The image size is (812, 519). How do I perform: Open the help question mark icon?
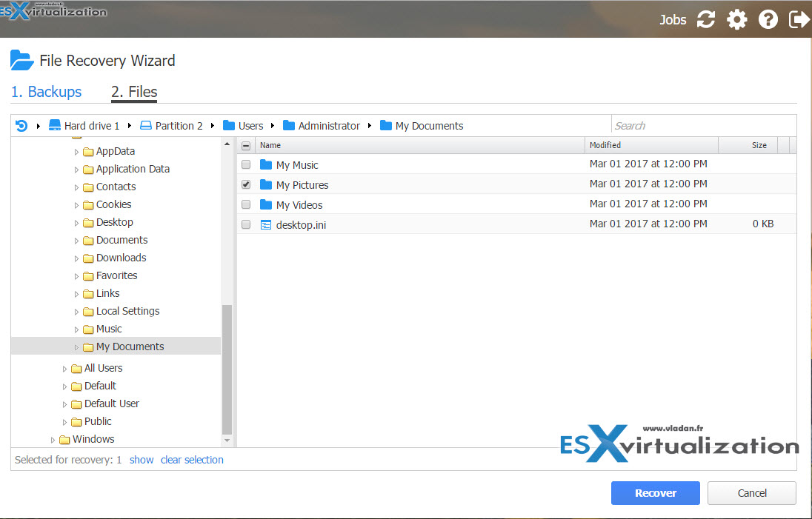tap(768, 20)
